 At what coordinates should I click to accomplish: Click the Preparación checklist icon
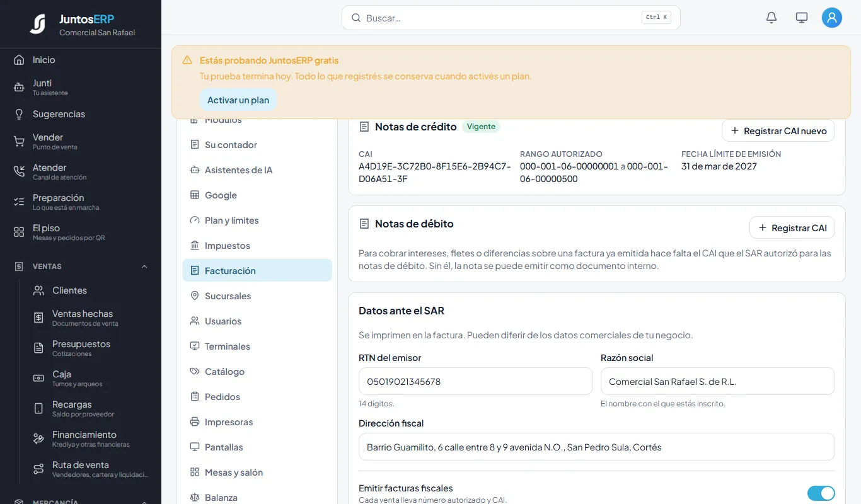[19, 202]
